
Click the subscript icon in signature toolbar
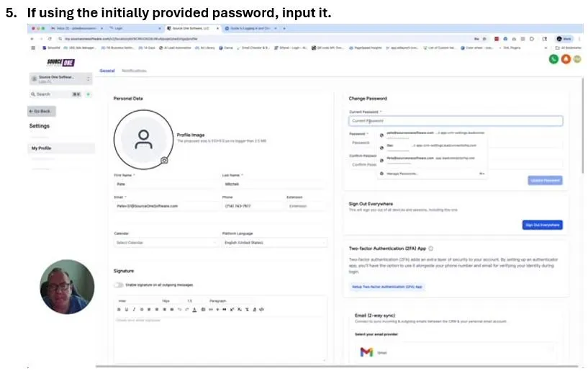click(x=239, y=310)
